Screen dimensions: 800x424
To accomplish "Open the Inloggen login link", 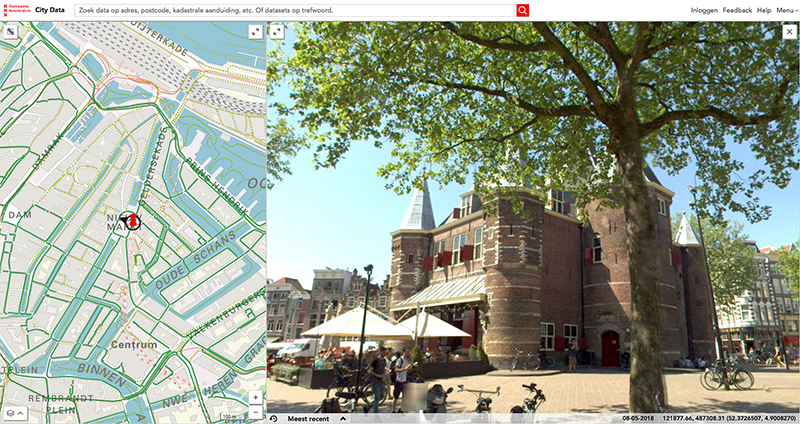I will [x=704, y=10].
